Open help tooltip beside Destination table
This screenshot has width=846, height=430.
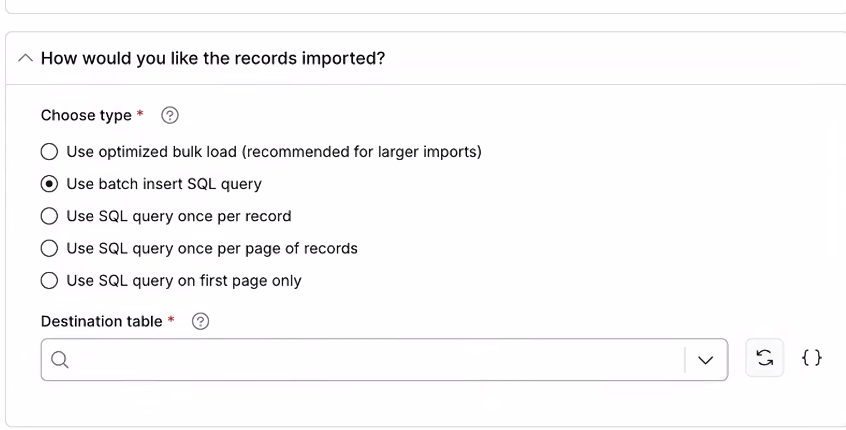coord(200,321)
